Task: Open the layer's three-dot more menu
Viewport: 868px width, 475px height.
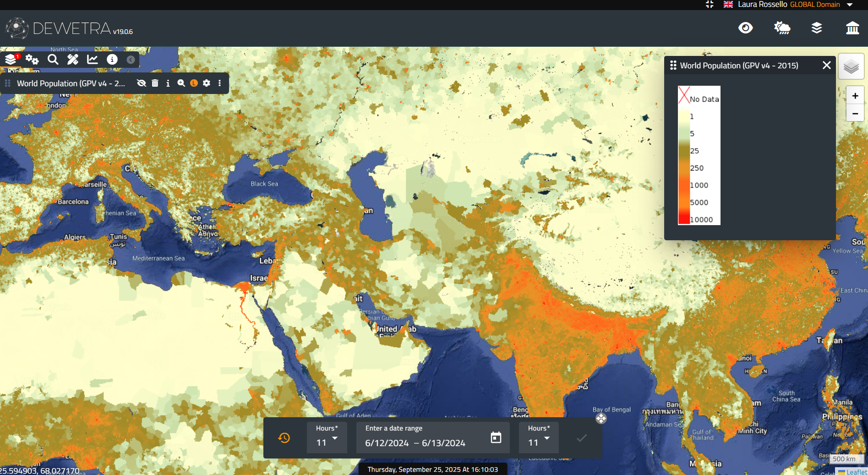Action: coord(220,83)
